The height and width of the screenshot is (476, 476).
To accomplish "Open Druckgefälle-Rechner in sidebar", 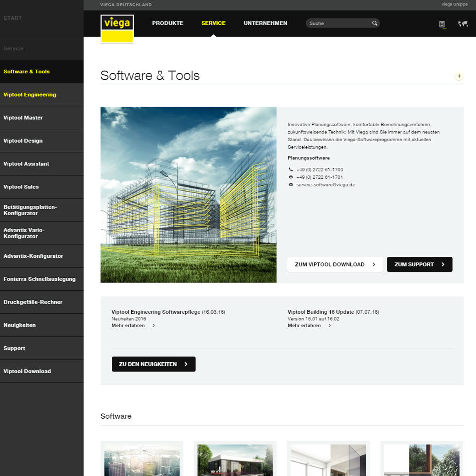I will click(x=42, y=302).
